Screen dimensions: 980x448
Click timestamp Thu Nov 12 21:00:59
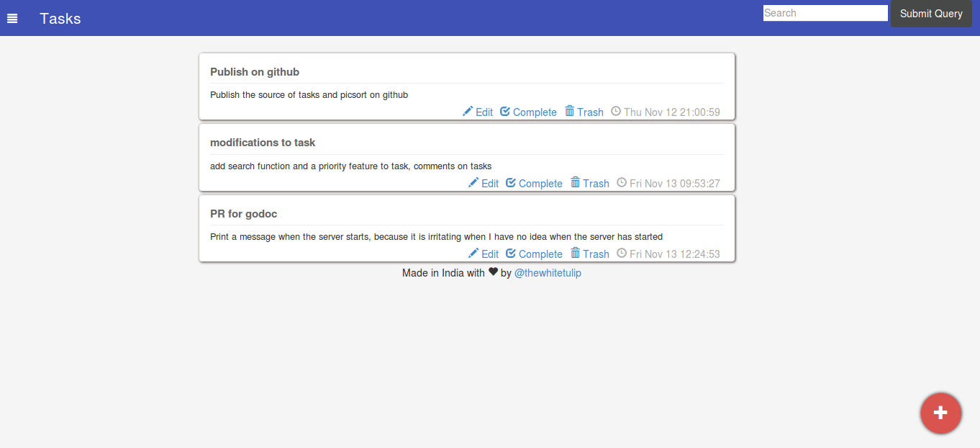tap(672, 112)
